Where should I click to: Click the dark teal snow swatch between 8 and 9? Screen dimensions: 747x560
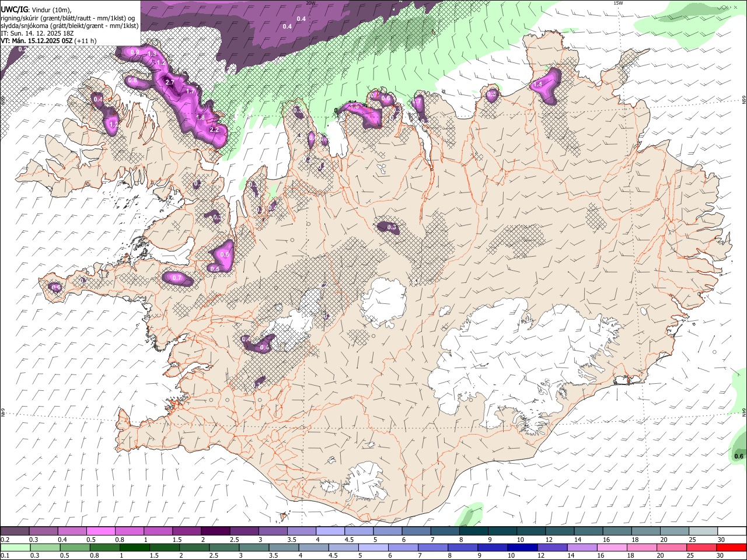(x=473, y=531)
